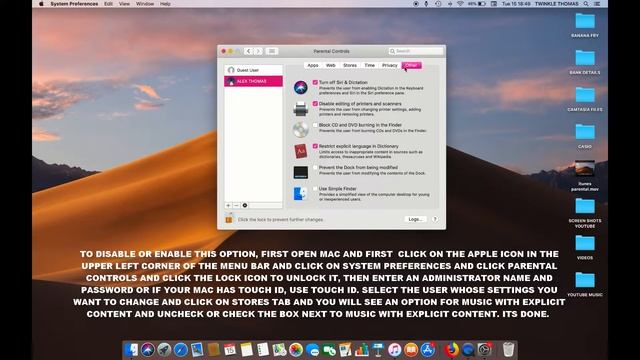This screenshot has width=640, height=360.
Task: Uncheck Restrict explicit language in Dictionary
Action: click(x=315, y=146)
